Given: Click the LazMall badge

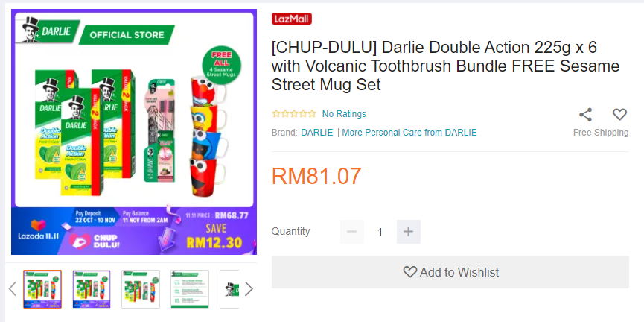Looking at the screenshot, I should click(292, 19).
